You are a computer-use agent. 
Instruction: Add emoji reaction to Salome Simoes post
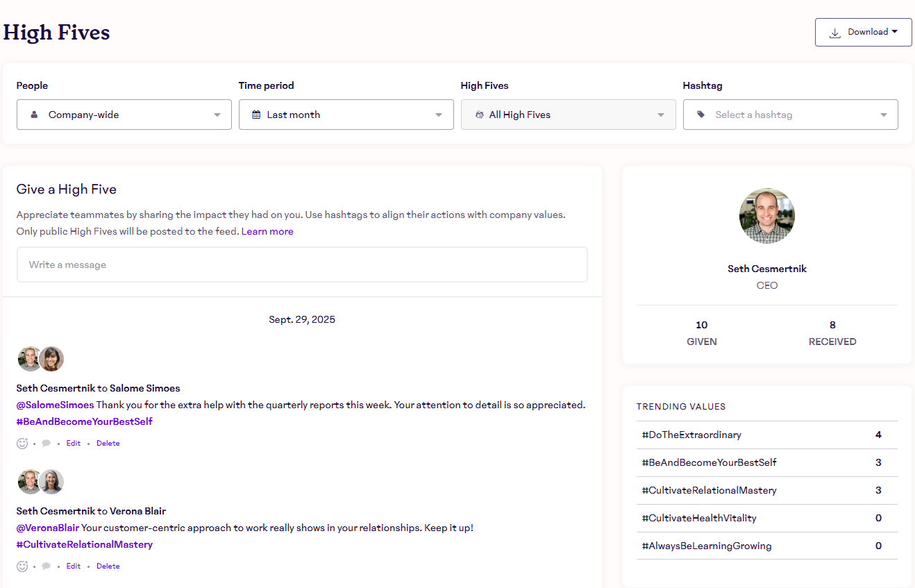pos(22,443)
